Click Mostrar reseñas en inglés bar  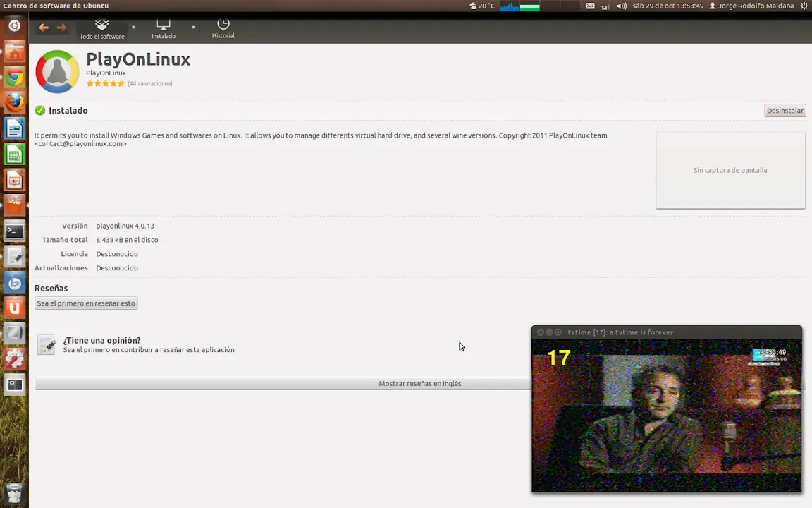coord(420,384)
